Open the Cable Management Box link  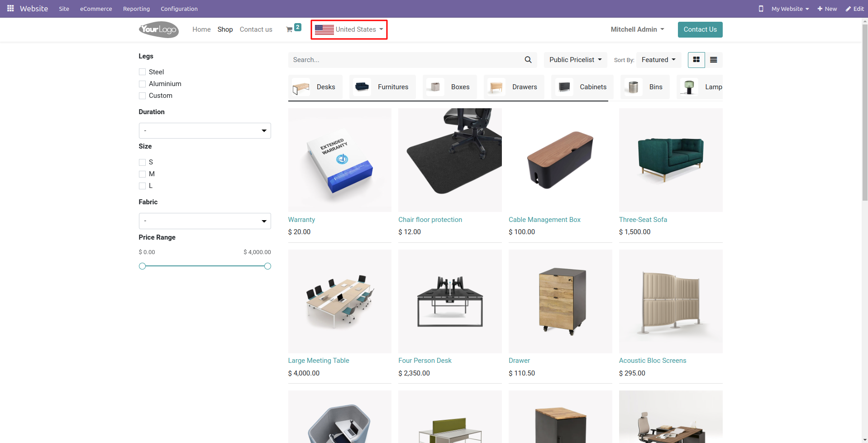click(544, 220)
